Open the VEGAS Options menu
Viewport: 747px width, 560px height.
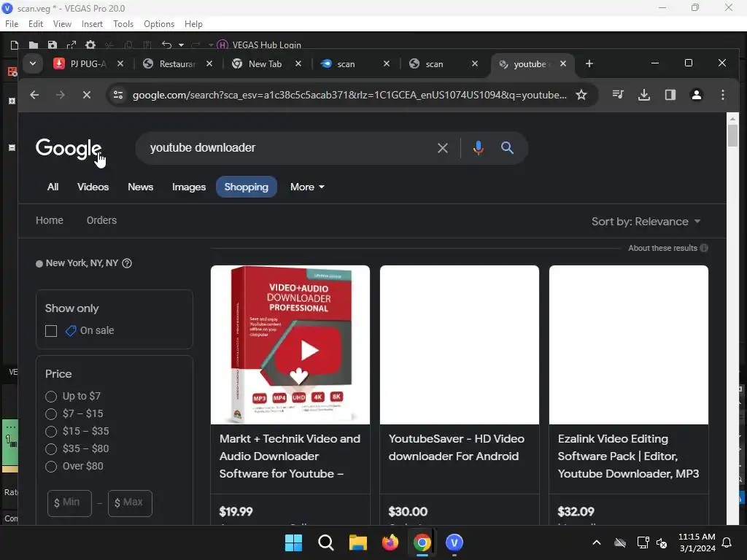[158, 24]
